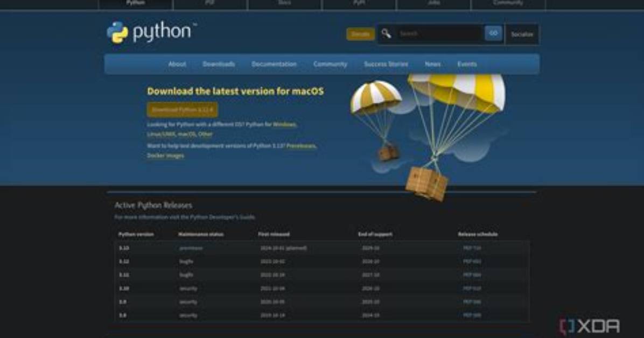Image resolution: width=644 pixels, height=338 pixels.
Task: Open the Prereleases link
Action: tap(301, 146)
